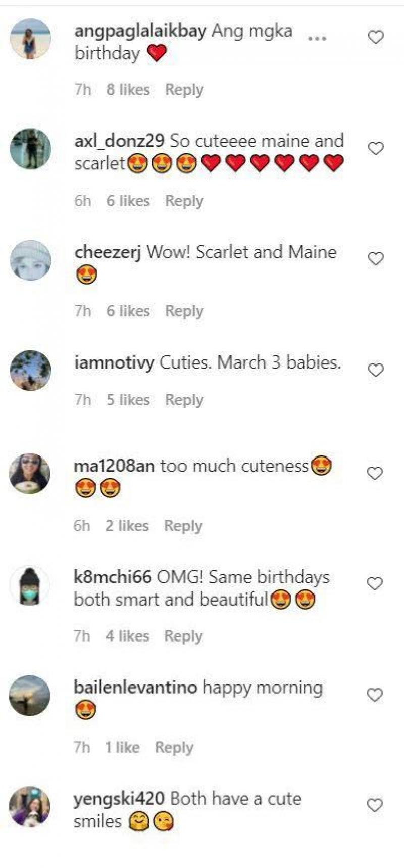This screenshot has width=404, height=868.
Task: Reply to angpaglalaikbay's comment
Action: pos(184,90)
